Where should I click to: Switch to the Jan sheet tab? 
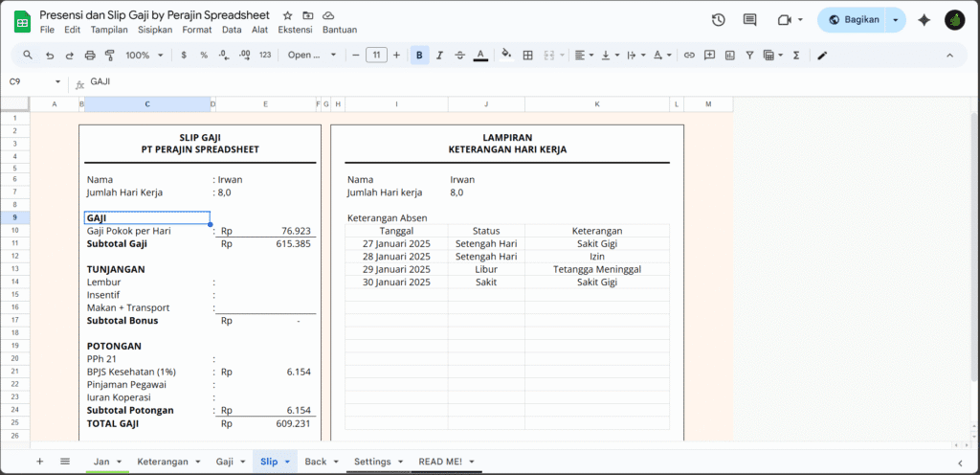pos(107,462)
